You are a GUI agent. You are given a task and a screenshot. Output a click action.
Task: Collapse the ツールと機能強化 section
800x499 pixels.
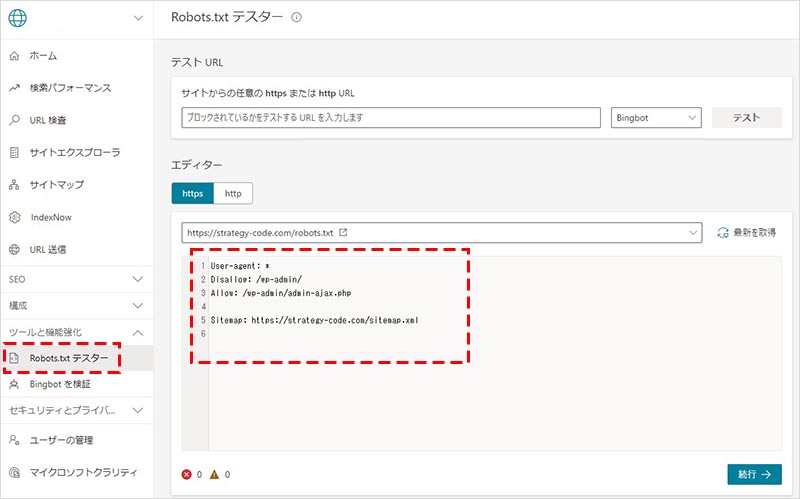tap(138, 332)
